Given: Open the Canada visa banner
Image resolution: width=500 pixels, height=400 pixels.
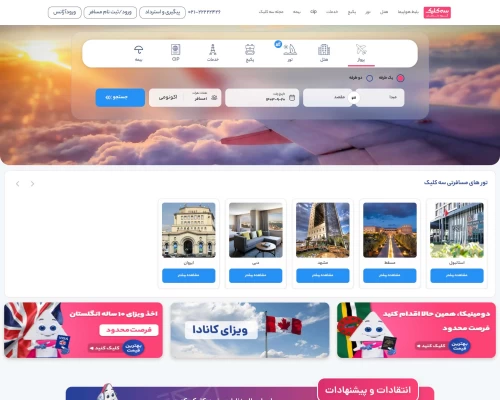Looking at the screenshot, I should click(x=250, y=330).
